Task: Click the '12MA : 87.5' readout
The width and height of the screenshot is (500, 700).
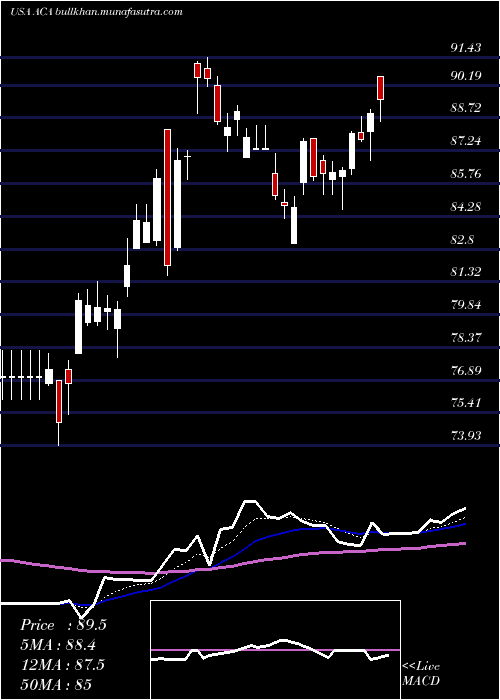Action: pyautogui.click(x=62, y=664)
